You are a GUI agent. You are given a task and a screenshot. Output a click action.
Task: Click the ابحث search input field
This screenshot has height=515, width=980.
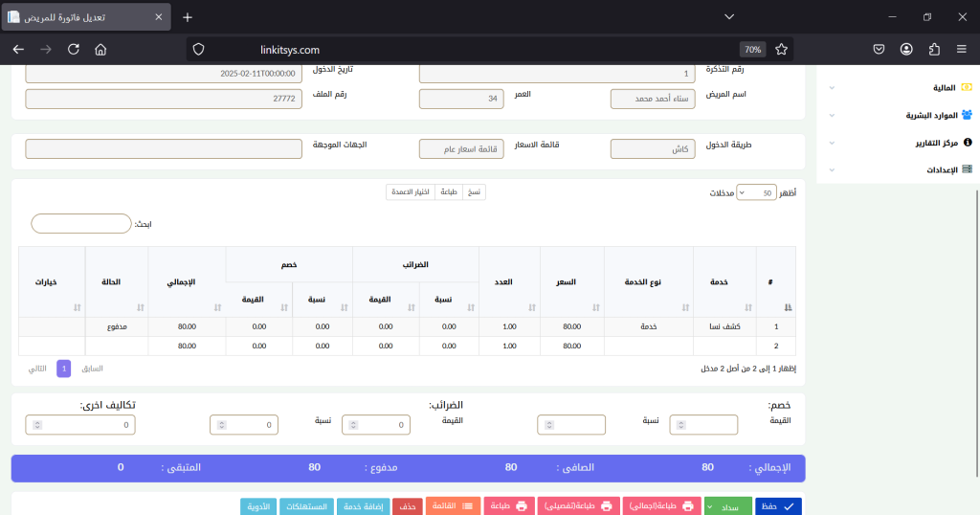click(x=81, y=223)
